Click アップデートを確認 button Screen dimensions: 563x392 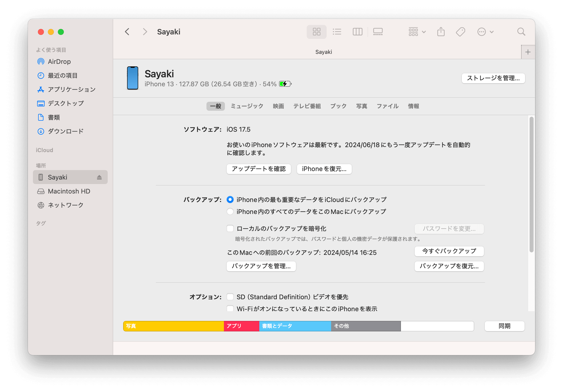tap(259, 169)
